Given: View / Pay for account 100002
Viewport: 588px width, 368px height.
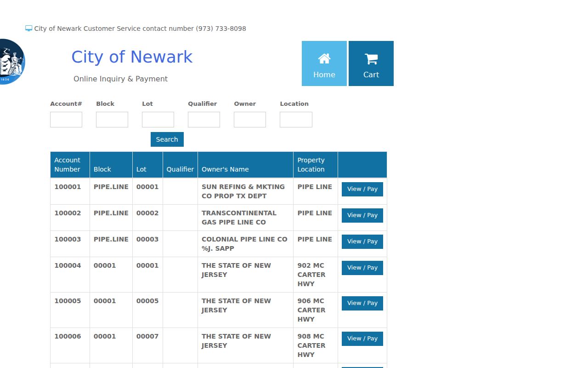Looking at the screenshot, I should [x=362, y=215].
